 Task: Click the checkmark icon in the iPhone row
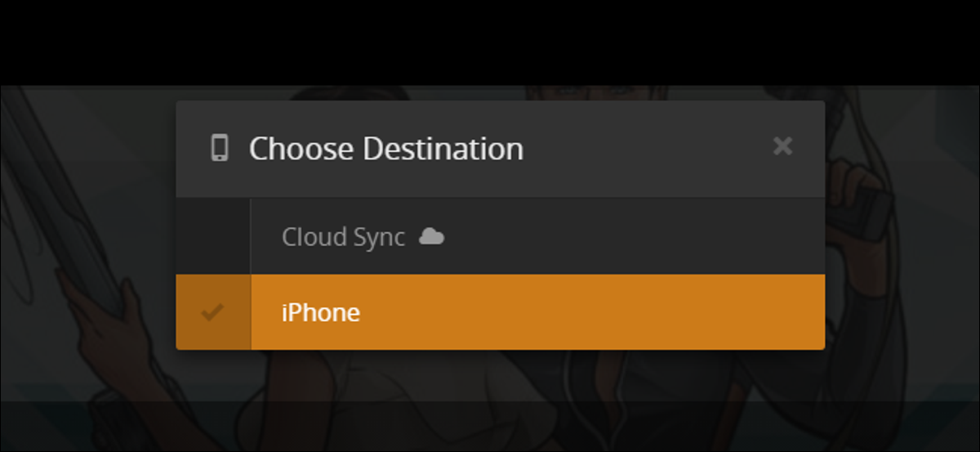(212, 311)
